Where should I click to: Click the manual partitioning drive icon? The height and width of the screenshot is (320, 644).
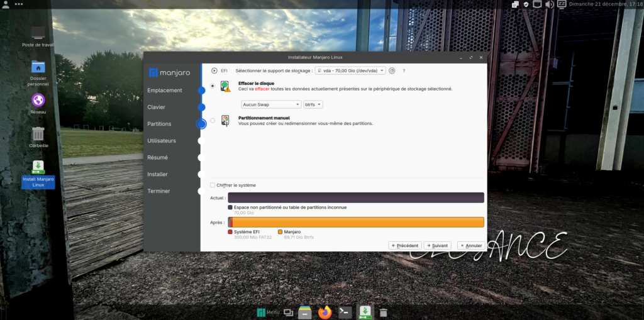[225, 121]
